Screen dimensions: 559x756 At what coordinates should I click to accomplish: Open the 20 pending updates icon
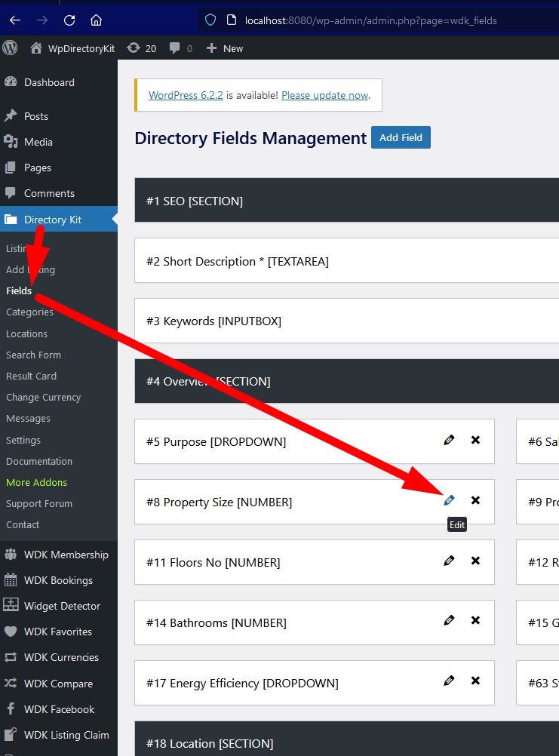(x=142, y=48)
